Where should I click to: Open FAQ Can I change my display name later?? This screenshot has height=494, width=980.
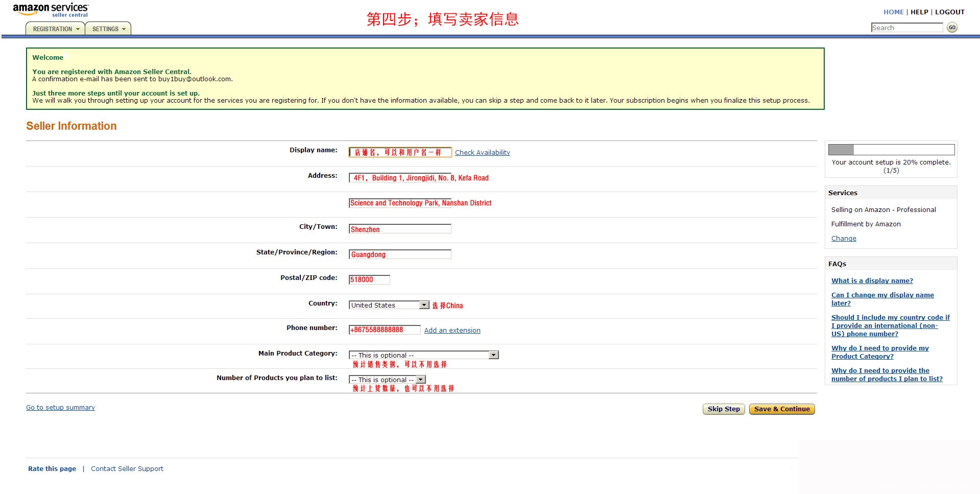click(882, 299)
